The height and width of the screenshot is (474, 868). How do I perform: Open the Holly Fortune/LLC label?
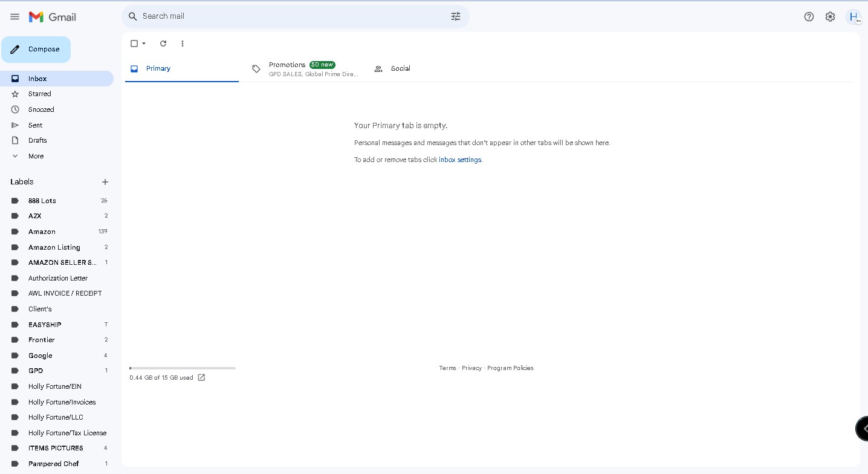pos(57,417)
